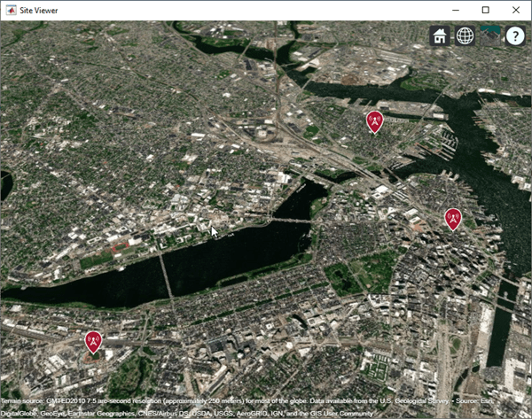Viewport: 532px width, 419px height.
Task: Open the help question mark button
Action: pos(515,35)
